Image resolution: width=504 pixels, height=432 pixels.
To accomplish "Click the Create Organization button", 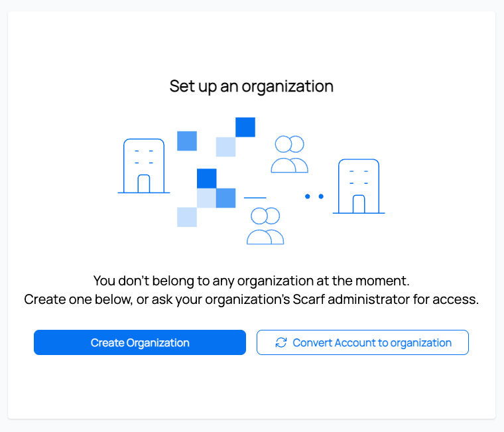I will coord(140,342).
